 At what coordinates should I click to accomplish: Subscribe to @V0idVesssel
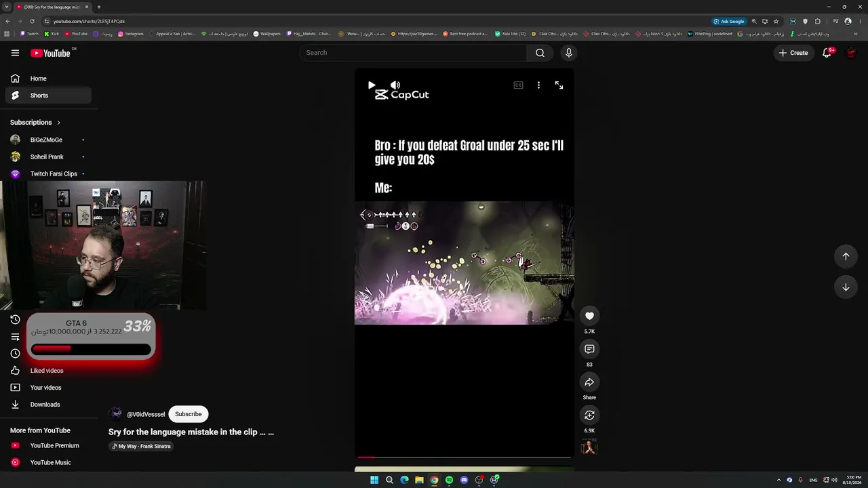point(188,414)
